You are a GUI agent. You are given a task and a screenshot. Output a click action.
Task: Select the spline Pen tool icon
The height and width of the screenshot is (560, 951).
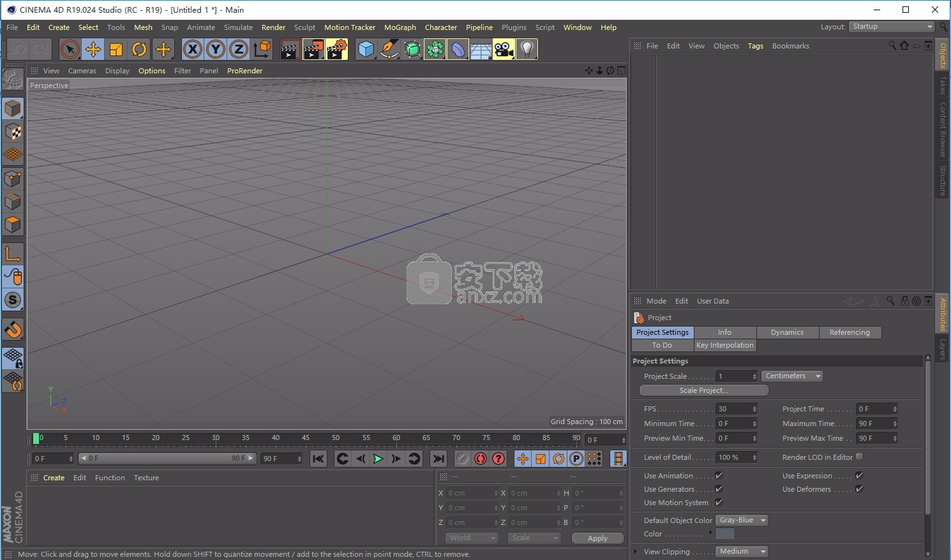[389, 49]
